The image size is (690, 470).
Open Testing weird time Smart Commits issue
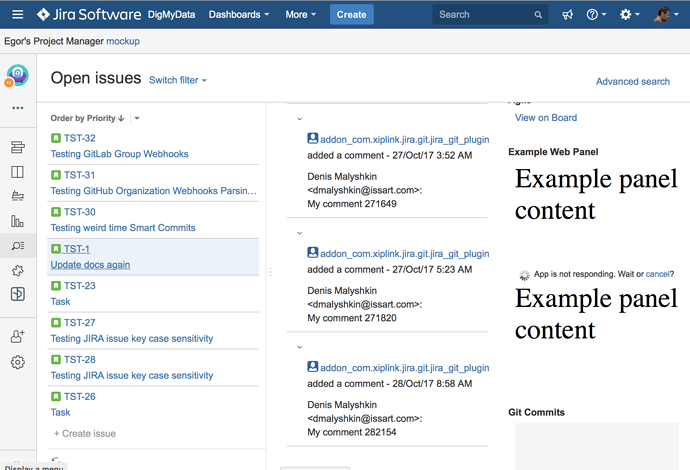pos(123,228)
